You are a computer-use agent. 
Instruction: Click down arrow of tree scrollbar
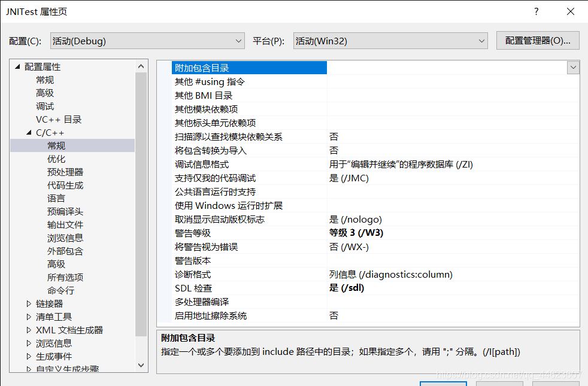click(x=141, y=365)
